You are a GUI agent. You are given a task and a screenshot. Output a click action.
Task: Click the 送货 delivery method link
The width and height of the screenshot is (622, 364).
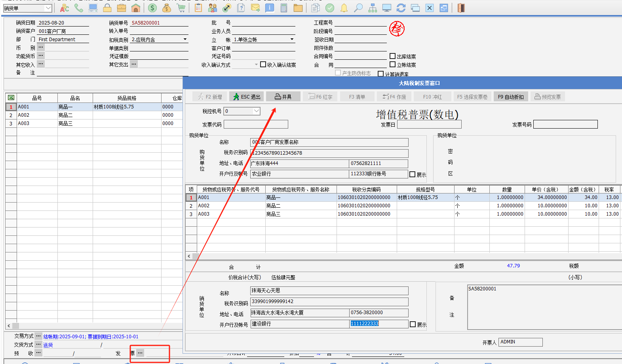[48, 345]
